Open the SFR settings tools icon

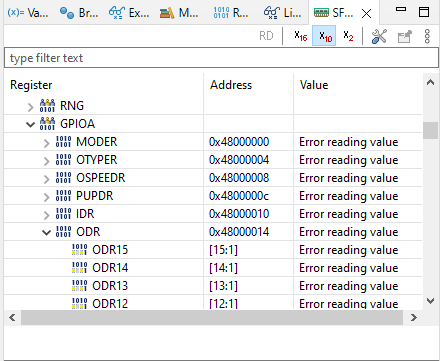[379, 36]
